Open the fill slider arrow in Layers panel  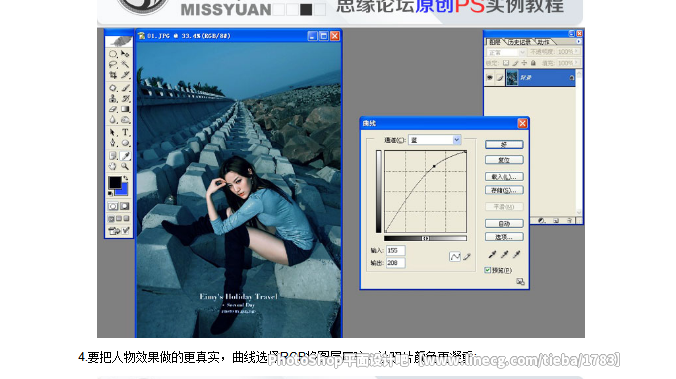(577, 63)
